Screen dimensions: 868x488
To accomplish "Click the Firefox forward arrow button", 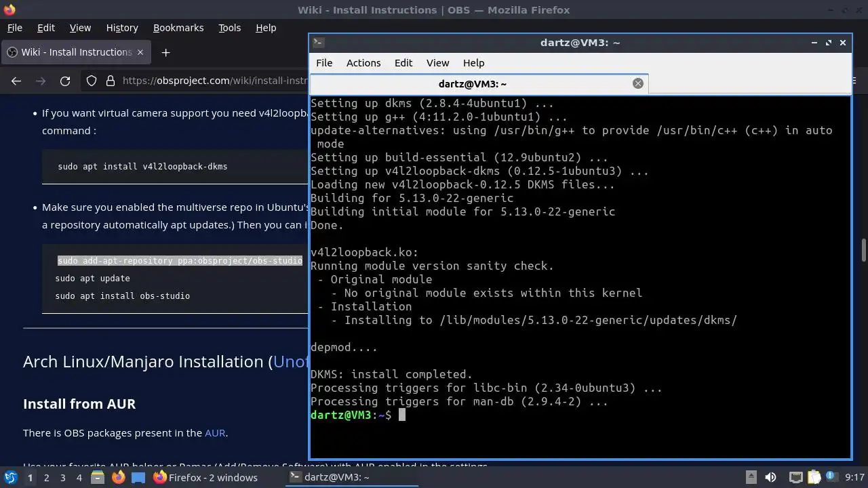I will tap(41, 81).
